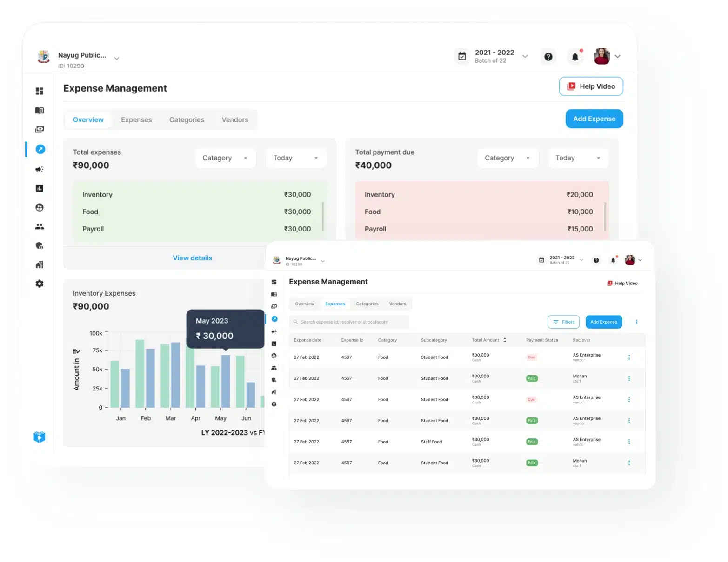Expand the profile chevron beside the avatar in the Overview window
Viewport: 728px width, 562px height.
click(x=618, y=56)
